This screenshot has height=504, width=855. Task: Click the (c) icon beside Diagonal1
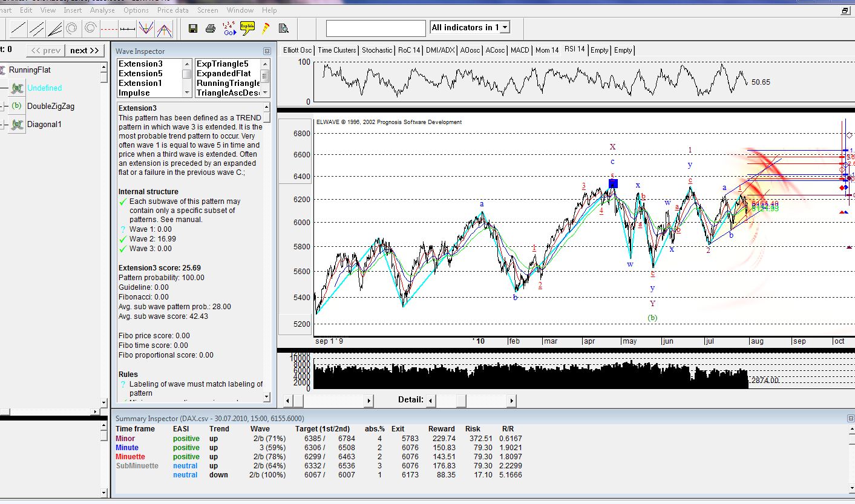18,125
